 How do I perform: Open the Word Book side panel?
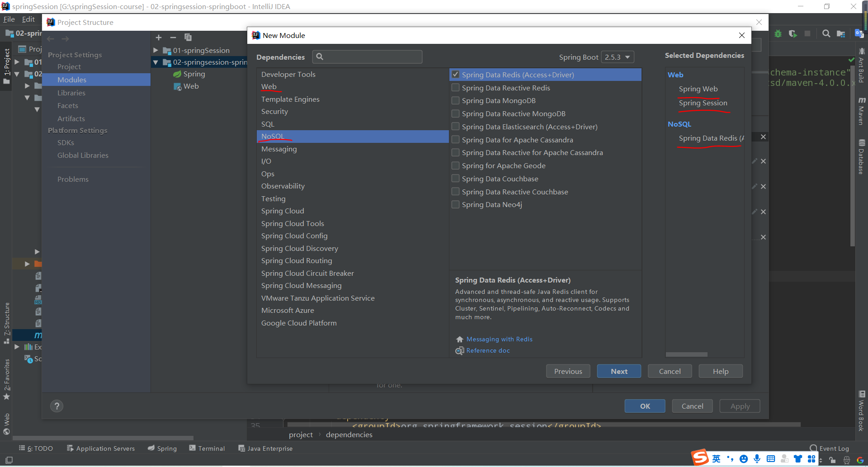click(862, 411)
